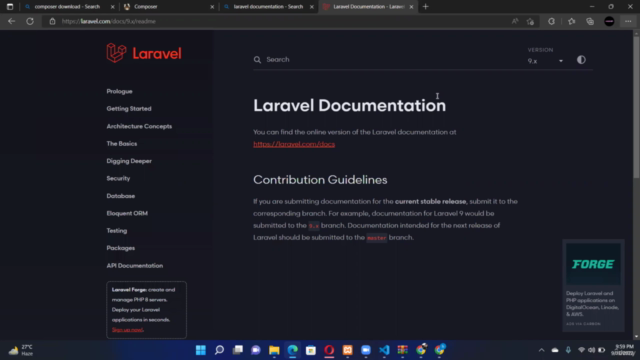Expand the Prologue section in sidebar
This screenshot has height=360, width=640.
[120, 91]
